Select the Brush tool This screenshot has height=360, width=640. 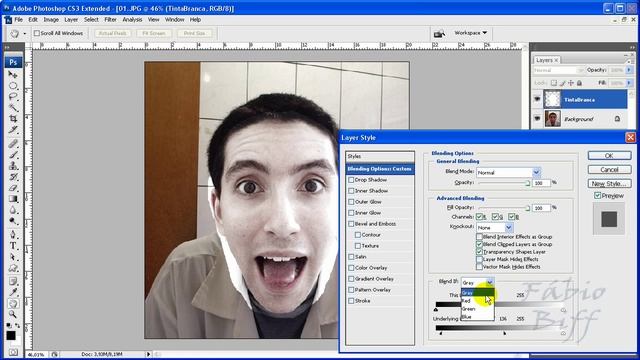[13, 155]
